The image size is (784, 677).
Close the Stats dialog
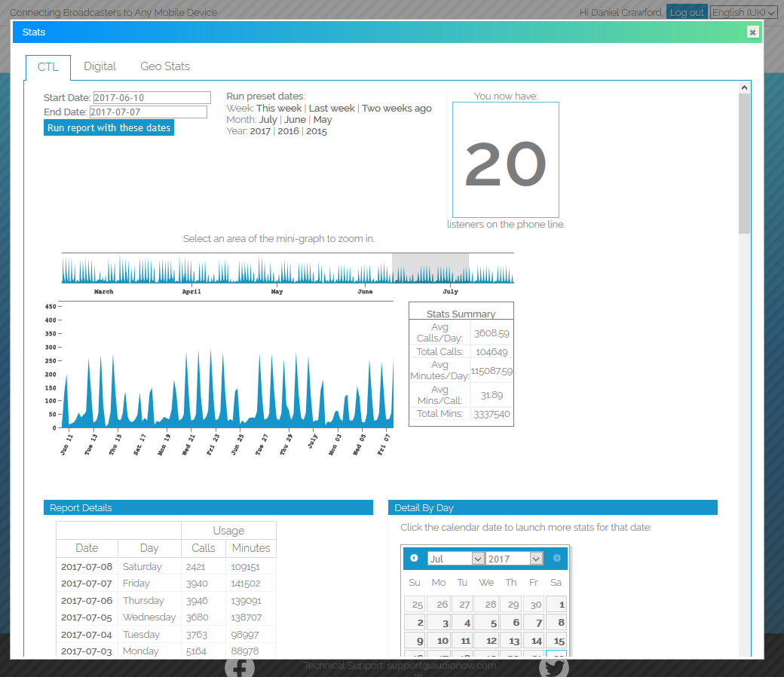point(752,32)
